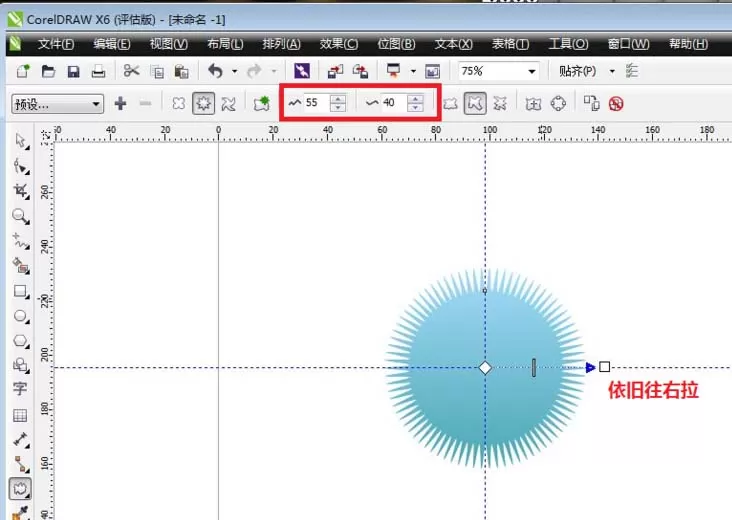
Task: Convert the distortion to curves
Action: pyautogui.click(x=558, y=103)
